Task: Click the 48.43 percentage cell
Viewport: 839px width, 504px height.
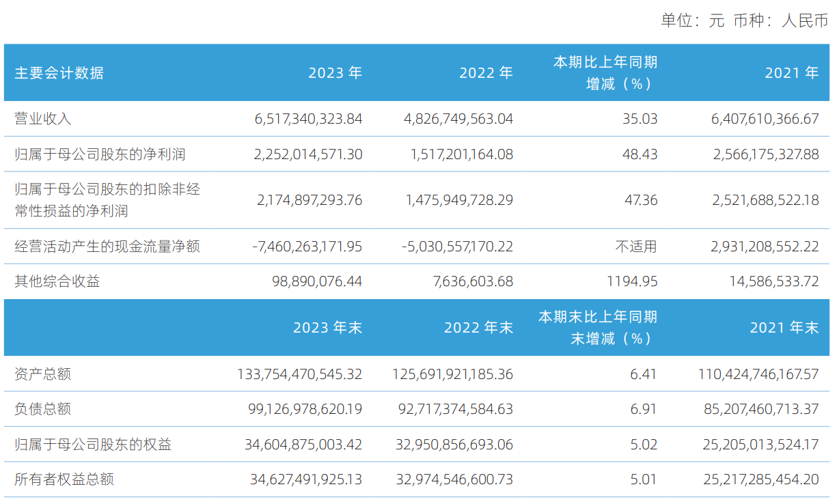Action: tap(640, 154)
